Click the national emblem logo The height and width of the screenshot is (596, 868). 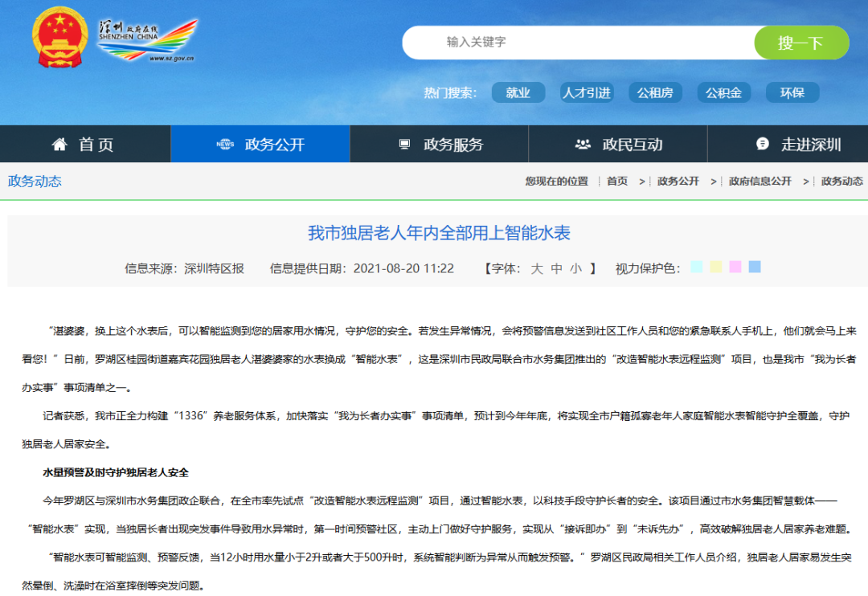[x=59, y=38]
